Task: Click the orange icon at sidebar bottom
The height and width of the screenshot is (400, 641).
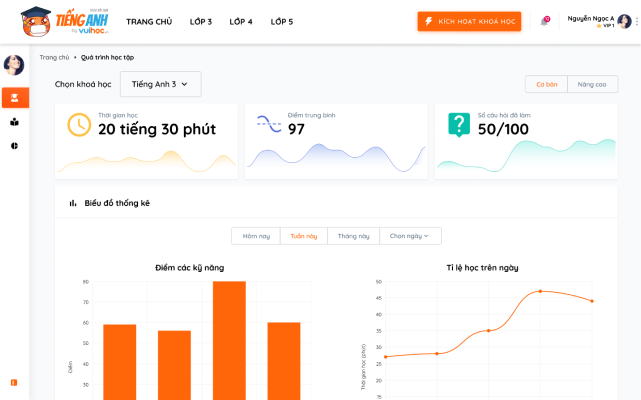Action: pyautogui.click(x=14, y=382)
